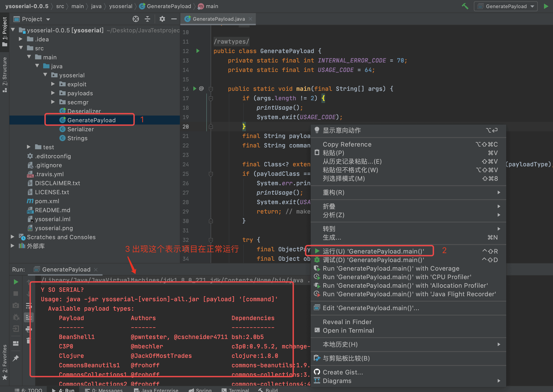Toggle code fold marker at line 25
Image resolution: width=553 pixels, height=392 pixels.
click(x=211, y=174)
